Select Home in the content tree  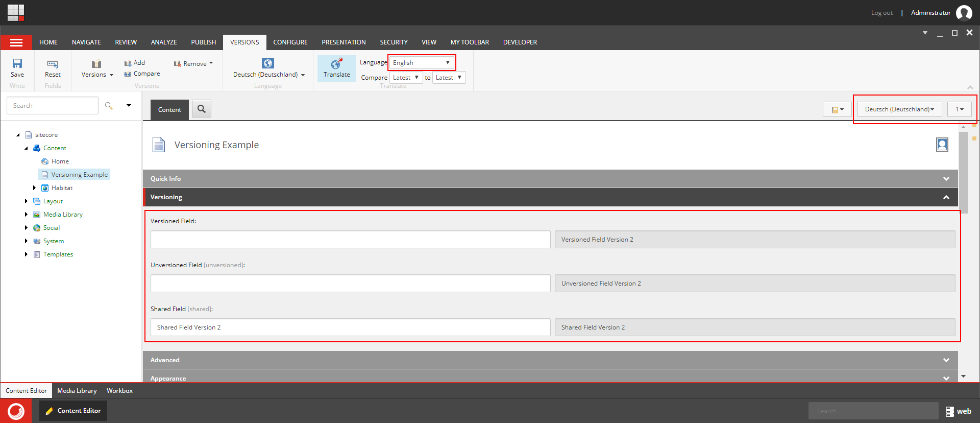pyautogui.click(x=60, y=161)
